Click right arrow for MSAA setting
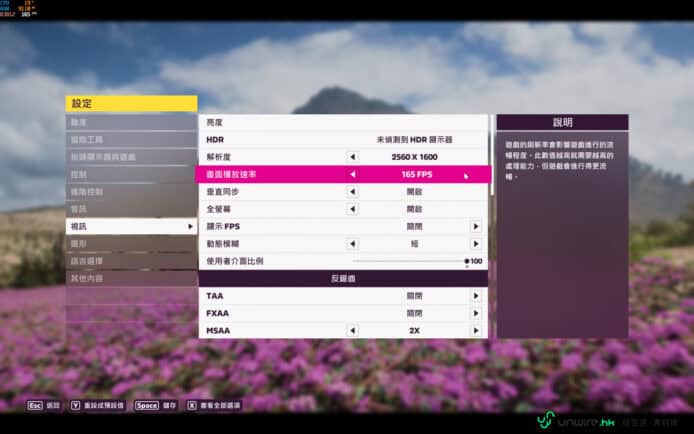 click(x=476, y=330)
